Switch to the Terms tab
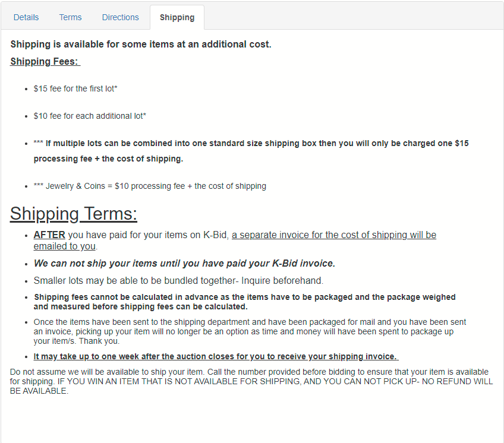Viewport: 504px width, 443px height. pyautogui.click(x=70, y=17)
